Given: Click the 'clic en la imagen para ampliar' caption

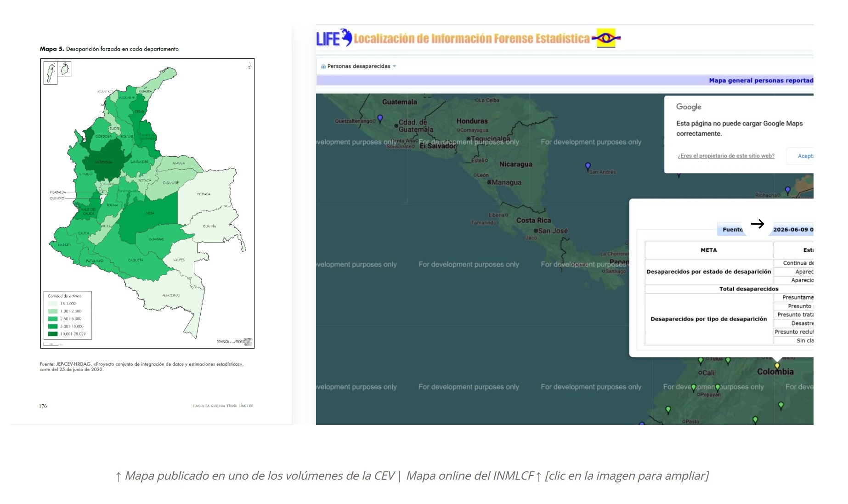Looking at the screenshot, I should [x=627, y=476].
